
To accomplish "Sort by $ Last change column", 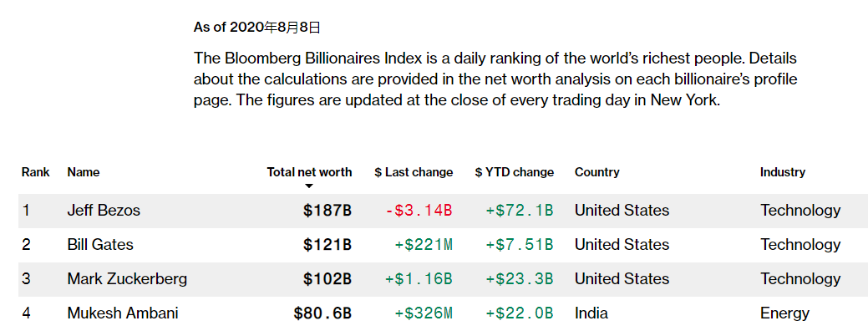I will point(414,172).
